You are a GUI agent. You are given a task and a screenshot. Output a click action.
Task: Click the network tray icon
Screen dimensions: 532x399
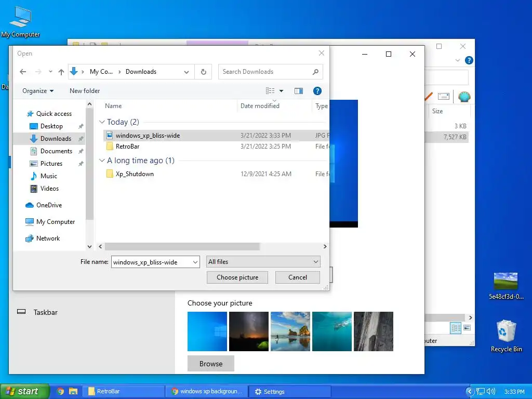[481, 391]
